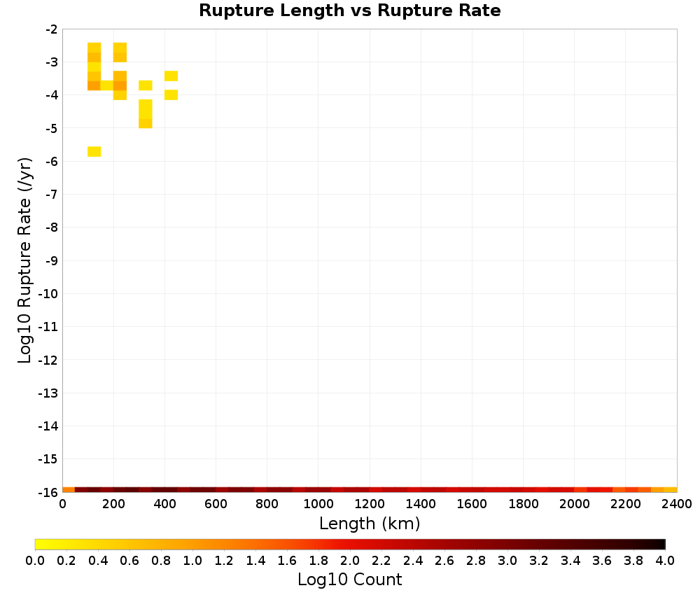Image resolution: width=700 pixels, height=595 pixels.
Task: Click the y-axis tick label "-12"
Action: pyautogui.click(x=48, y=360)
